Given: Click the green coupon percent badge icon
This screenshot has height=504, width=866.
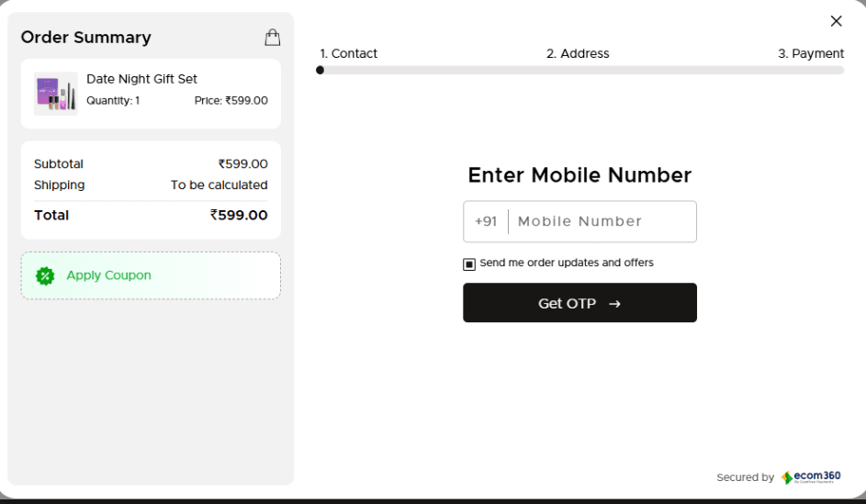Looking at the screenshot, I should pyautogui.click(x=44, y=275).
